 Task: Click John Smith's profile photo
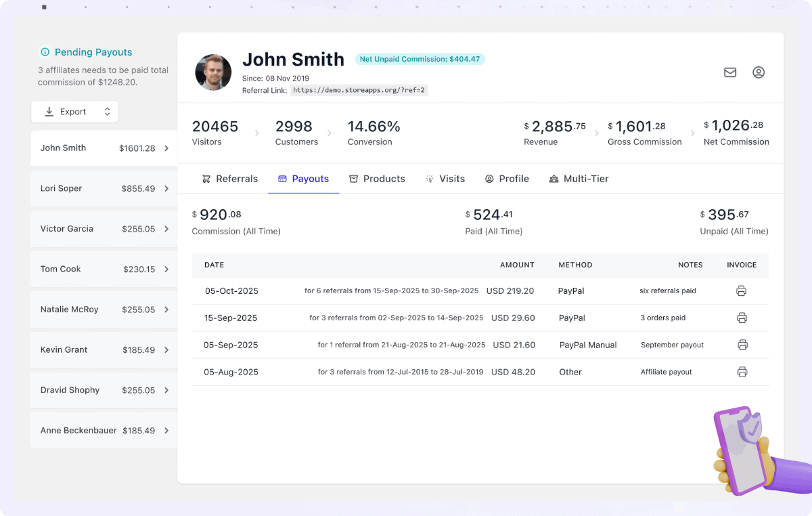click(213, 72)
